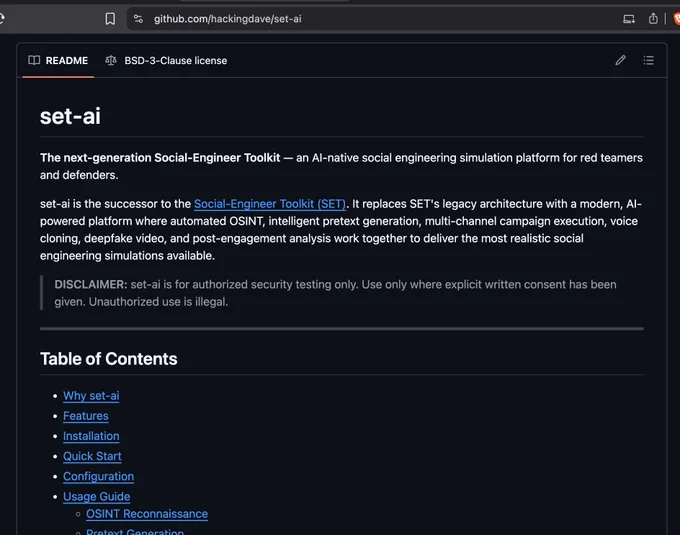Click bold text 'The next-generation Social-Engineer Toolkit'

[160, 158]
